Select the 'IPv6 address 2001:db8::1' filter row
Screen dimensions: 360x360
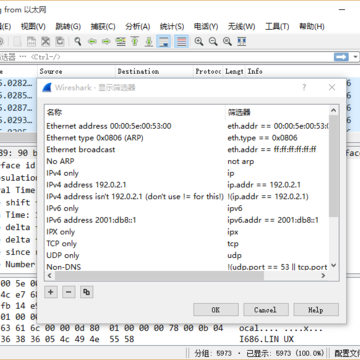coord(187,220)
